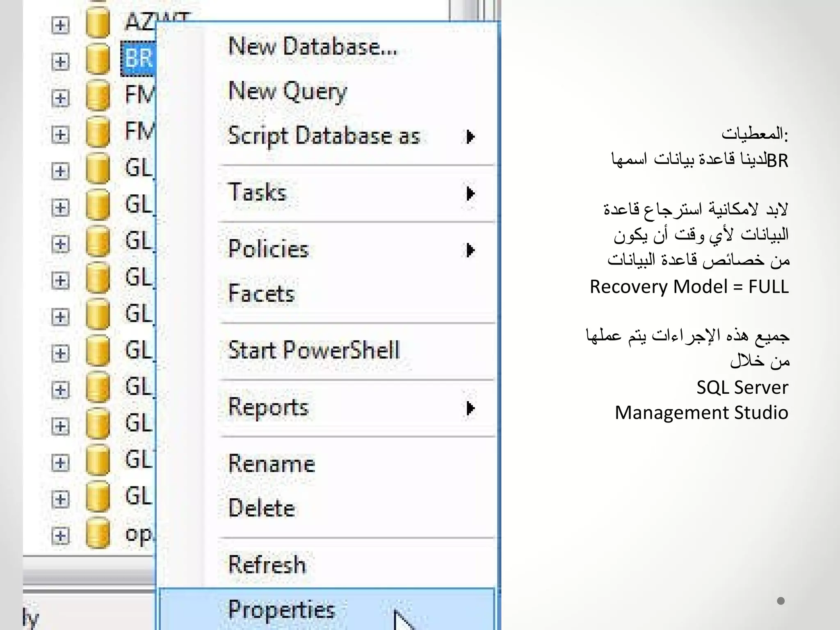
Task: Click submenu arrow beside Tasks
Action: click(470, 193)
